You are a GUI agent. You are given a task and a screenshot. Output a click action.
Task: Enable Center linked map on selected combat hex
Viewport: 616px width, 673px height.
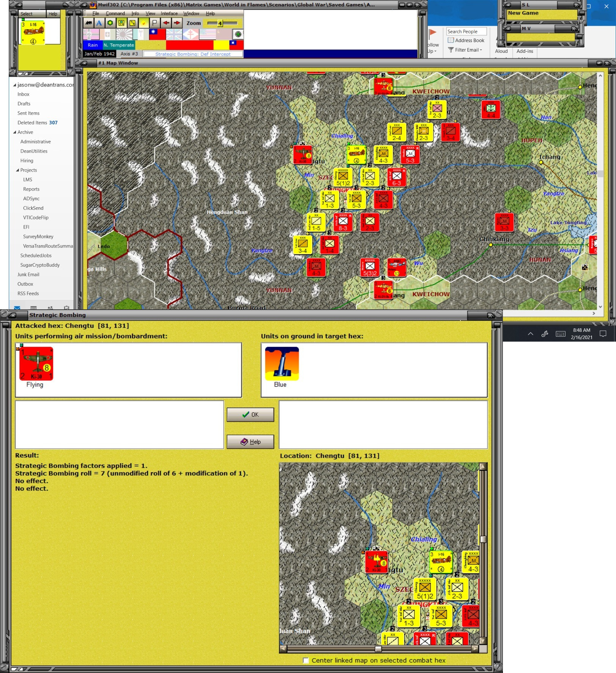click(x=306, y=660)
